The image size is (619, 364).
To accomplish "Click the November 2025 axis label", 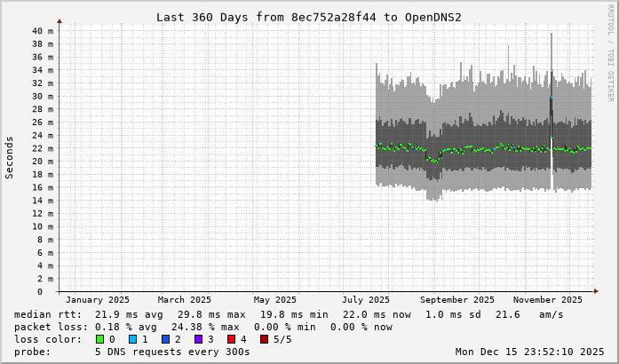I will click(x=549, y=300).
